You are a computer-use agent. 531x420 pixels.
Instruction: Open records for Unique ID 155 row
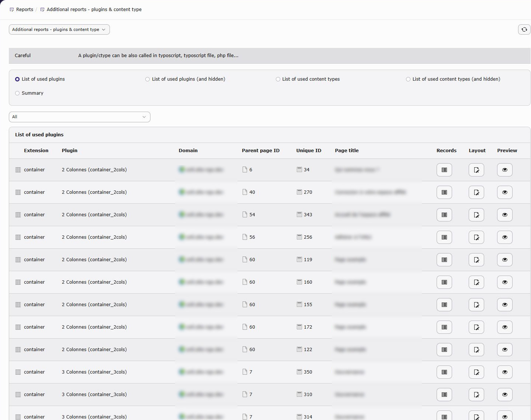444,305
